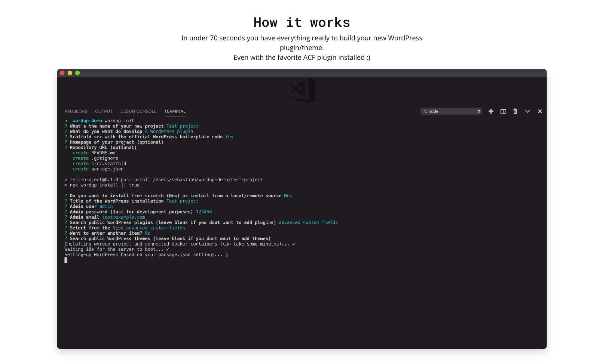Click the yellow minimize window dot
This screenshot has height=364, width=612.
(70, 73)
